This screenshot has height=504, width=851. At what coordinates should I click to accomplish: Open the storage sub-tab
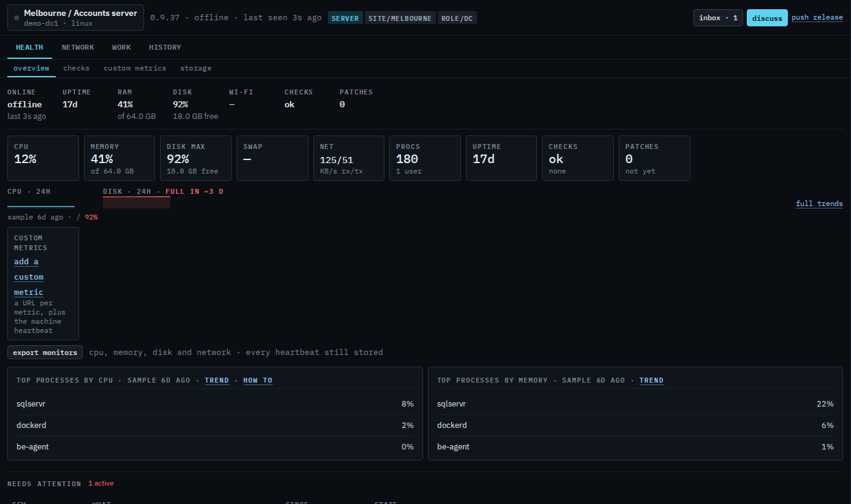pyautogui.click(x=196, y=68)
